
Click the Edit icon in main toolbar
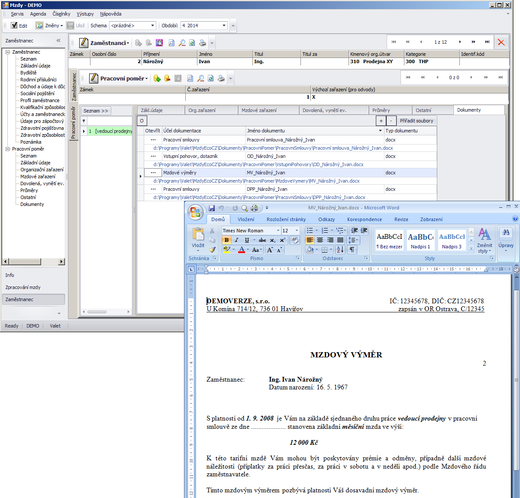(x=19, y=25)
